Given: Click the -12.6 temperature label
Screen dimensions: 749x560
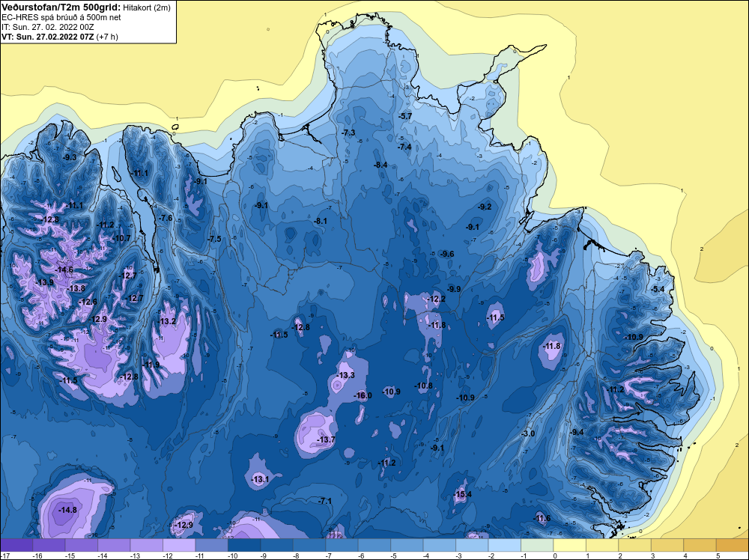Looking at the screenshot, I should click(88, 302).
